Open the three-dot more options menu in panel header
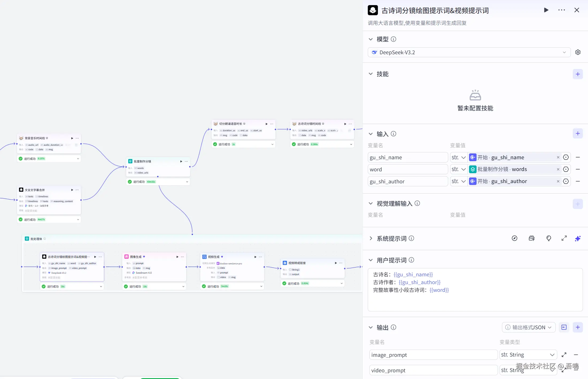Image resolution: width=588 pixels, height=379 pixels. pyautogui.click(x=562, y=10)
